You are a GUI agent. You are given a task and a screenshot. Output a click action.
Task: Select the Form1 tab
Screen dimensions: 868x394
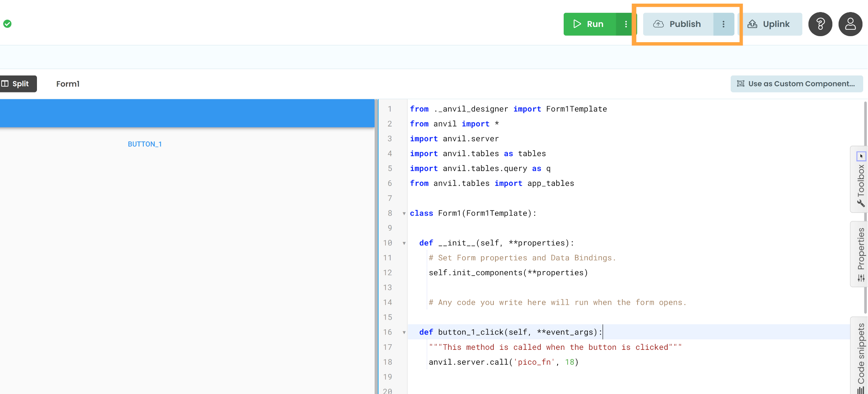tap(67, 84)
